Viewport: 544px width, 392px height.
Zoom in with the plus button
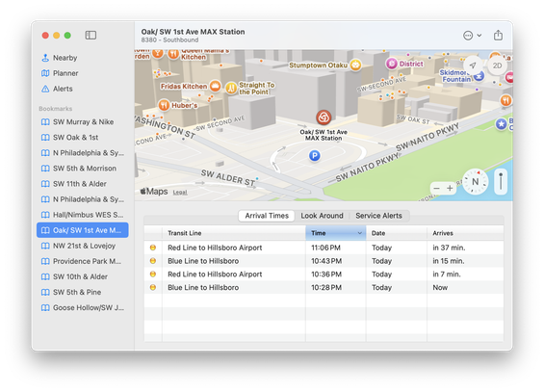click(x=450, y=188)
